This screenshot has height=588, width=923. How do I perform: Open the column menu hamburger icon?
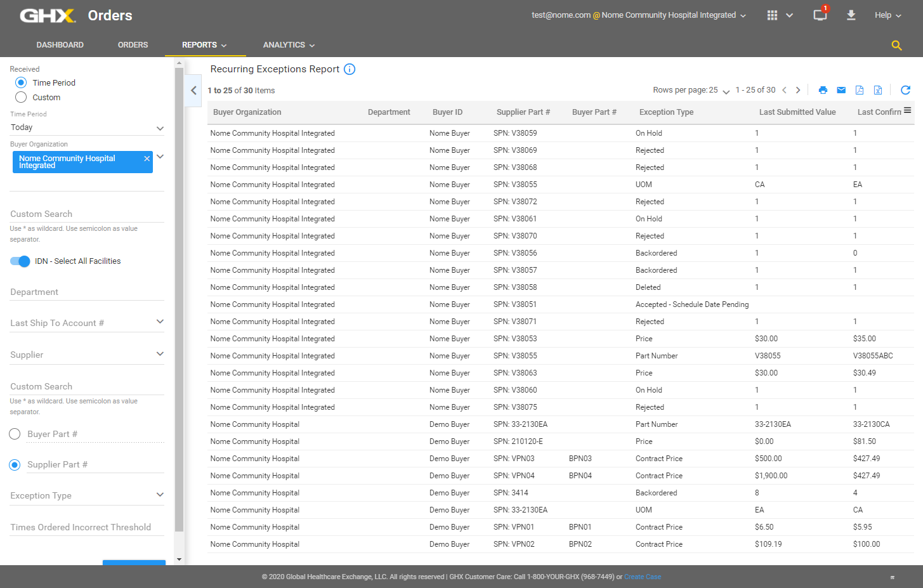point(907,110)
